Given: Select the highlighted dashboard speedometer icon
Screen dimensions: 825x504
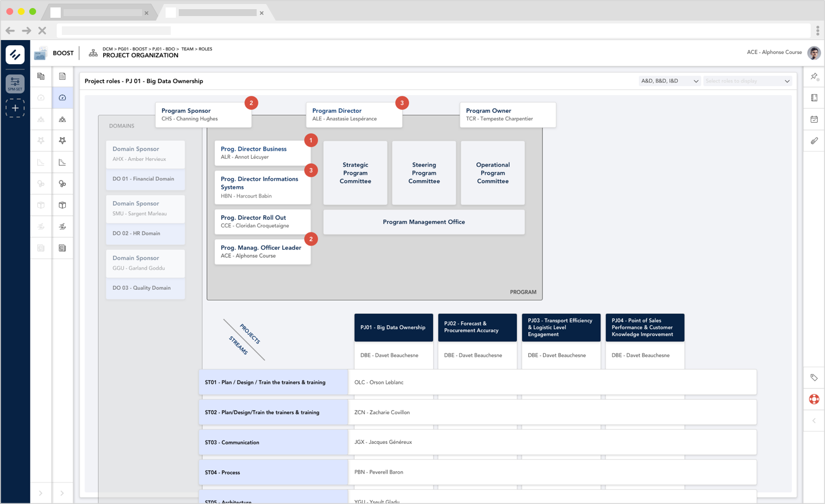Looking at the screenshot, I should coord(62,97).
